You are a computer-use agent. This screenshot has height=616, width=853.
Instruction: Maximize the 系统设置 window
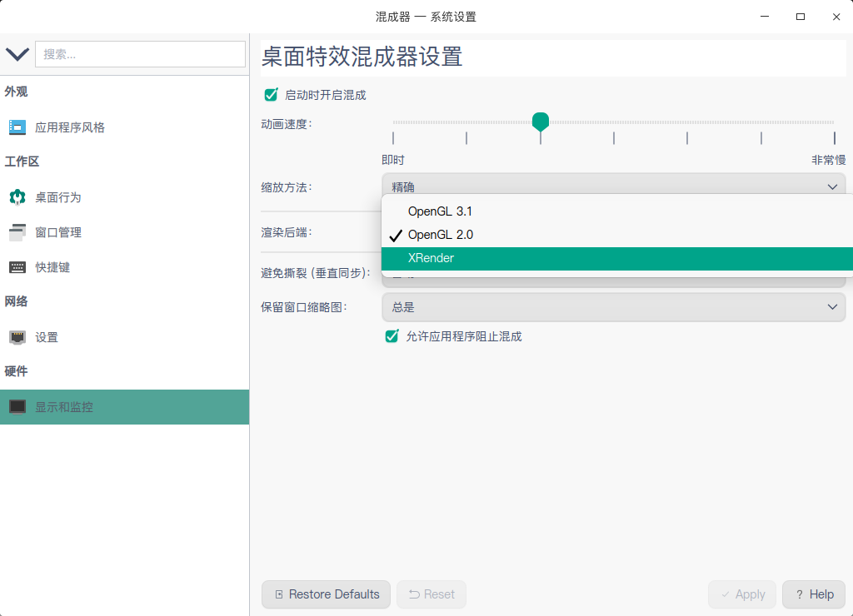[x=801, y=17]
